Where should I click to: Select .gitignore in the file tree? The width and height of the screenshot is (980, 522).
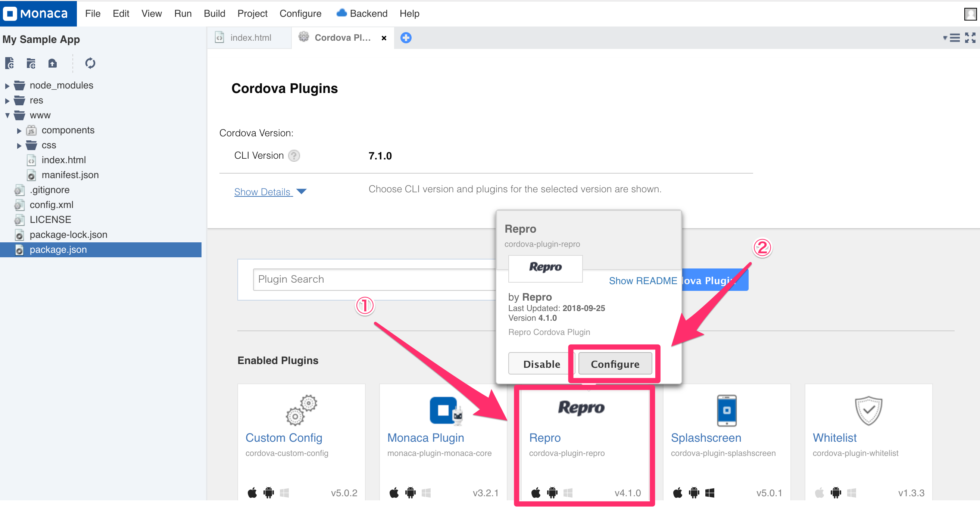click(50, 190)
